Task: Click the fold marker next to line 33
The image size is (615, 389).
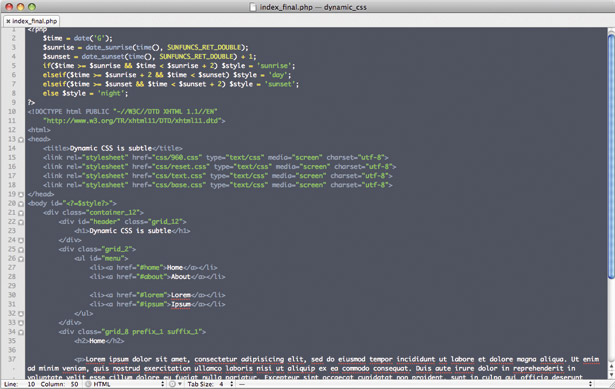Action: coord(21,323)
